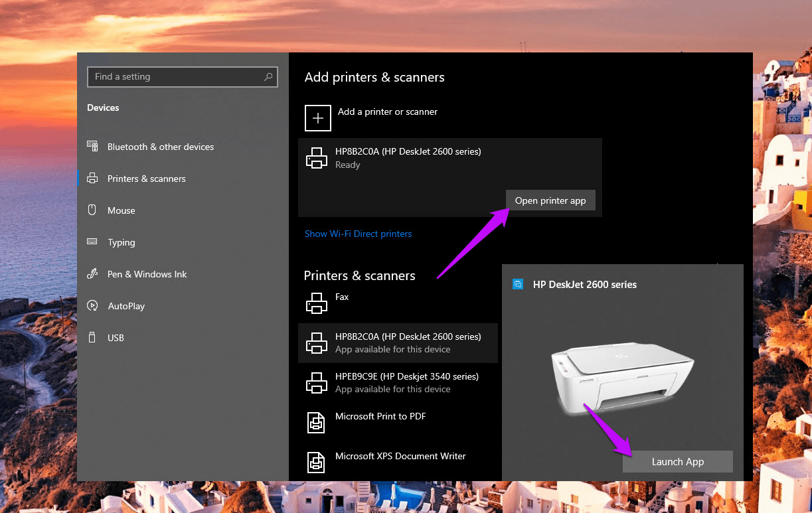Go to Mouse settings

121,210
